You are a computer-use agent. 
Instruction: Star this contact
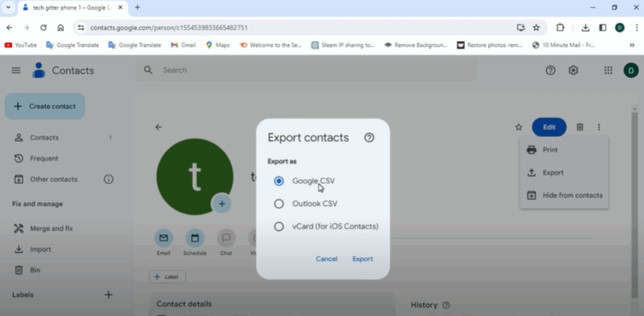pyautogui.click(x=519, y=128)
